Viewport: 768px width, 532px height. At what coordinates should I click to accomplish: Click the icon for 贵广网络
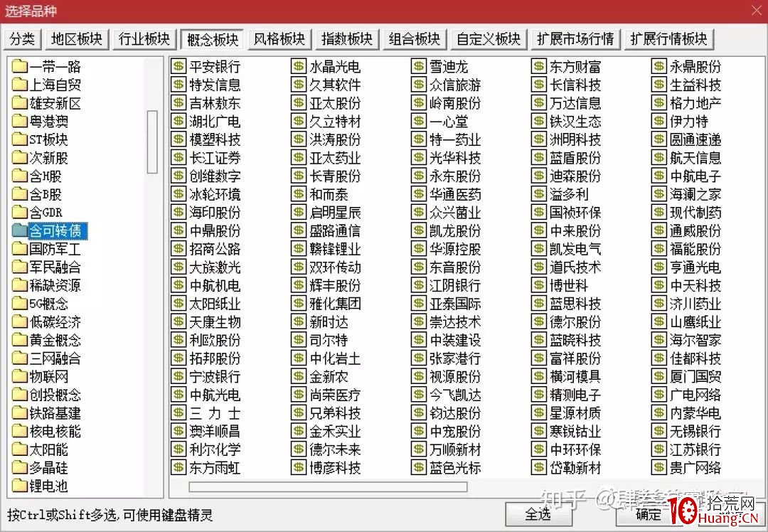pyautogui.click(x=658, y=467)
